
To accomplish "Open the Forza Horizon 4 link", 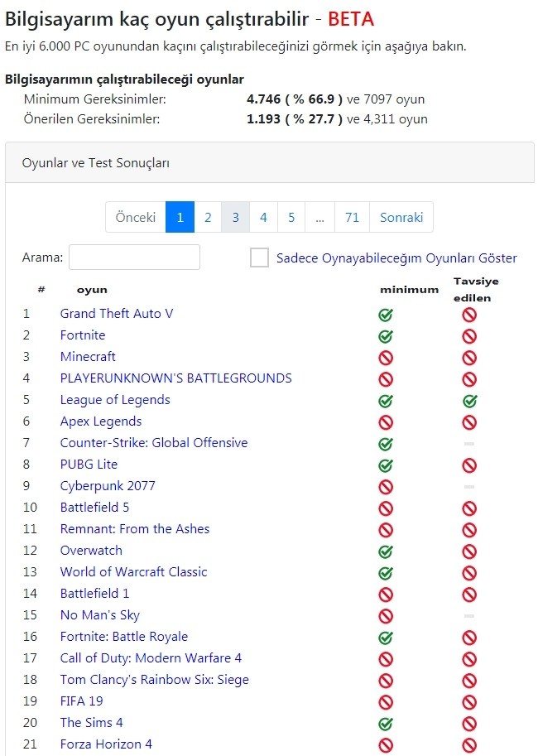I will pyautogui.click(x=106, y=744).
